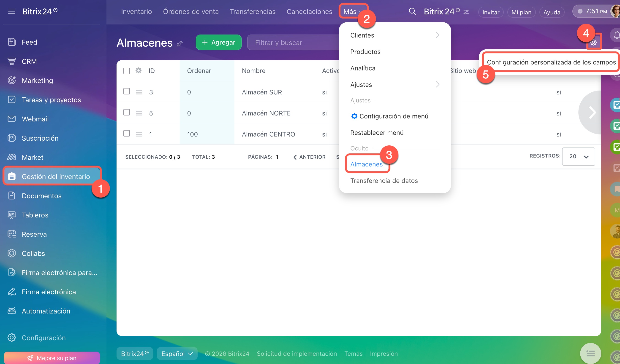This screenshot has height=364, width=620.
Task: Tick the checkbox for Almacén CENTRO
Action: pos(126,134)
